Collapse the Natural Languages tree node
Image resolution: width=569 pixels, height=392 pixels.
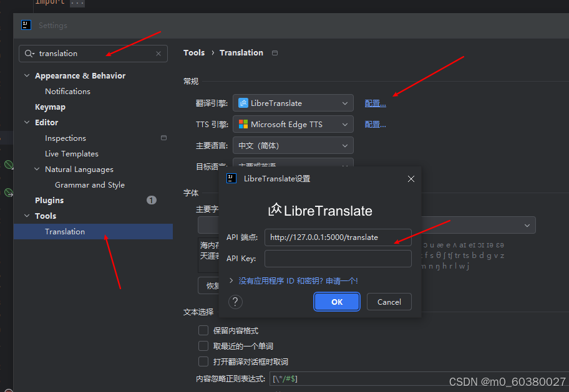(x=37, y=169)
